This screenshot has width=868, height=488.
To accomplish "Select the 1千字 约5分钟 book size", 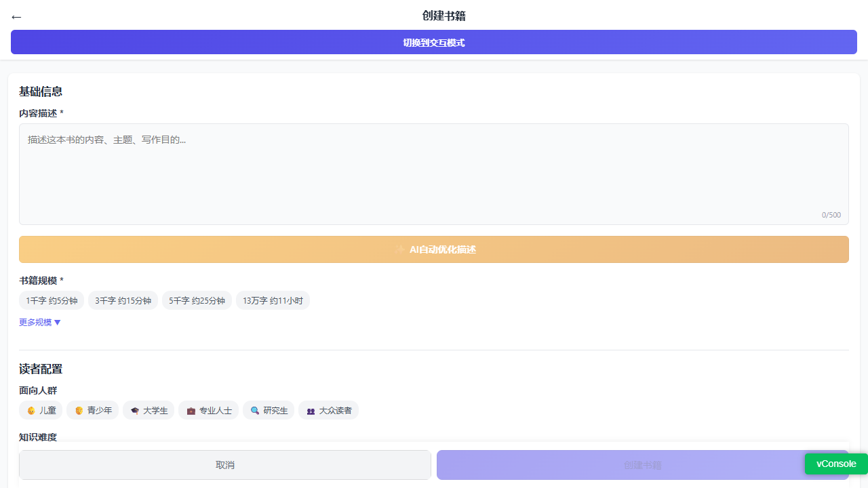I will point(52,300).
